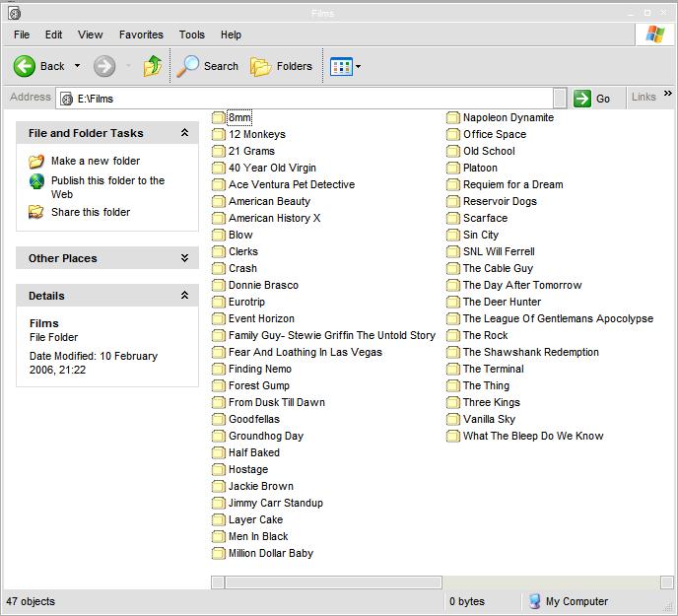Select the Family Guy- Stewie Griffin folder name
The width and height of the screenshot is (678, 616).
pyautogui.click(x=332, y=336)
